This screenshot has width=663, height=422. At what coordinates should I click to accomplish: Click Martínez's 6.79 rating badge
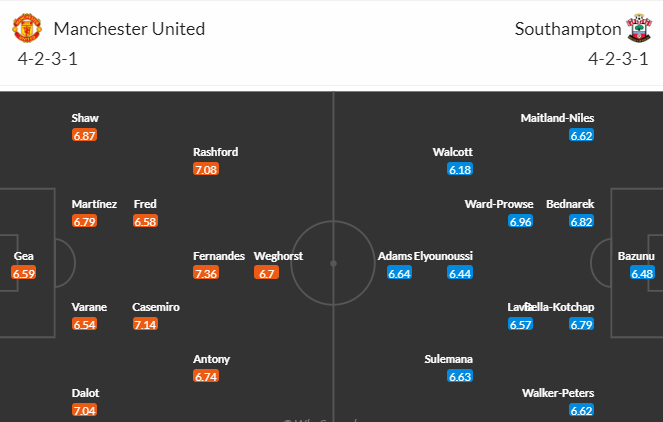click(85, 221)
